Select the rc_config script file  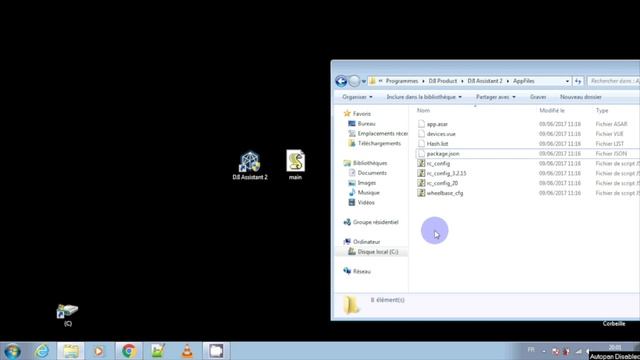click(x=438, y=163)
